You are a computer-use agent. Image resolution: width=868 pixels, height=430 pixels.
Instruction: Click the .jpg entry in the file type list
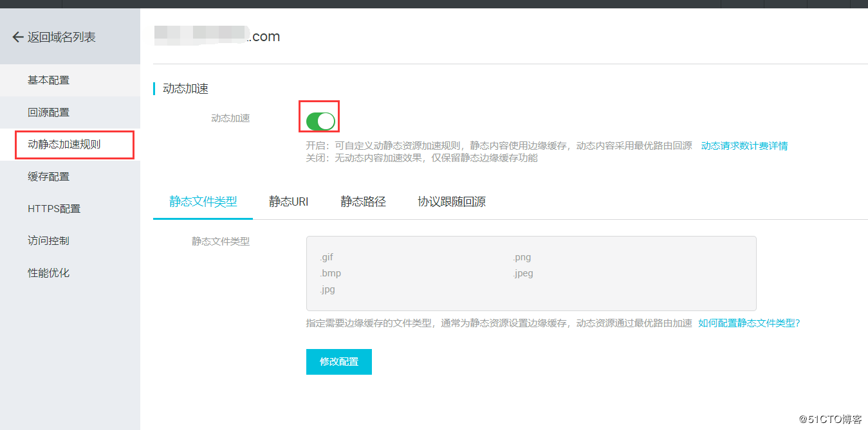(327, 289)
